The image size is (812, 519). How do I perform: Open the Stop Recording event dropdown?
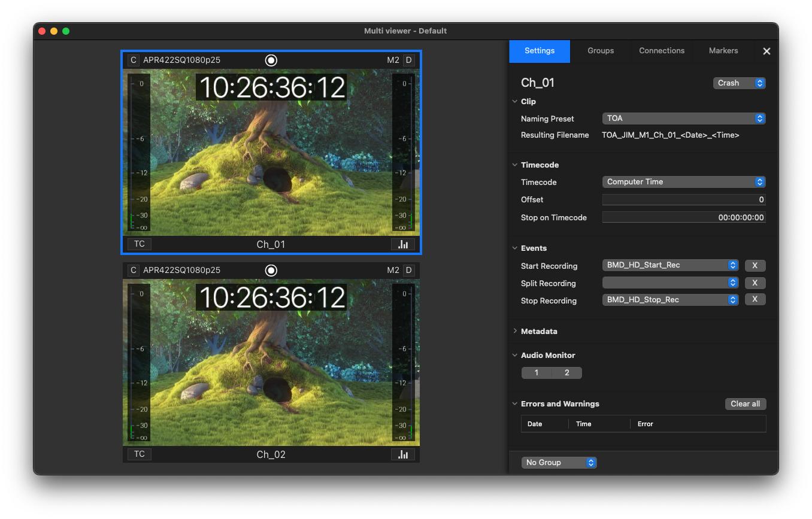(x=670, y=300)
